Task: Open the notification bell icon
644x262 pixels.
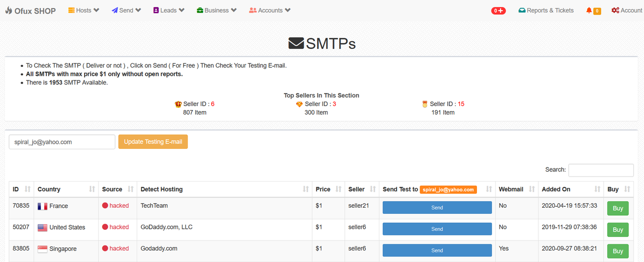Action: [x=589, y=10]
